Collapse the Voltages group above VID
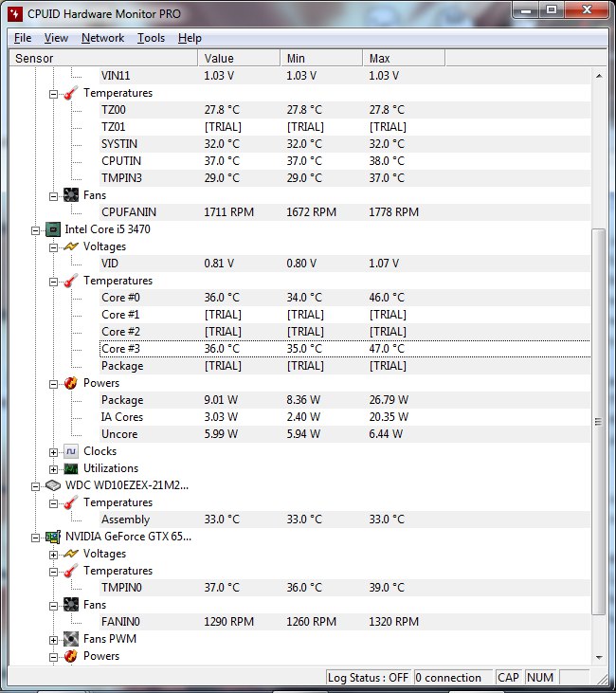Viewport: 616px width, 693px height. pyautogui.click(x=53, y=247)
